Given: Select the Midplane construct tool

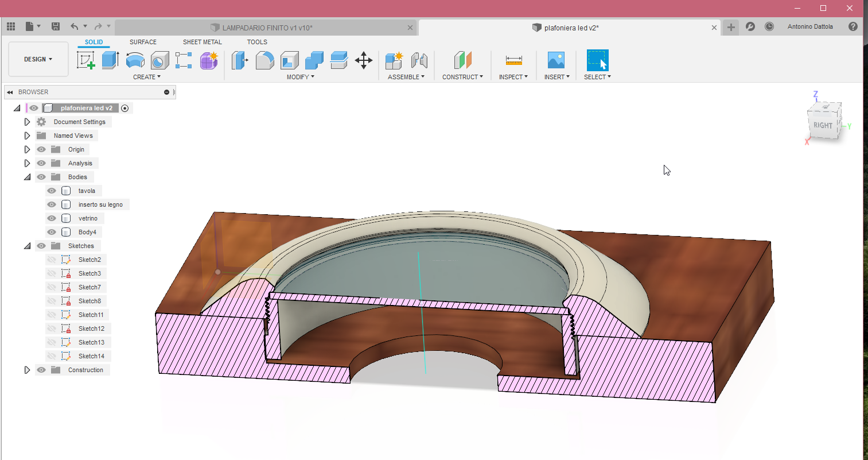Looking at the screenshot, I should pyautogui.click(x=462, y=60).
